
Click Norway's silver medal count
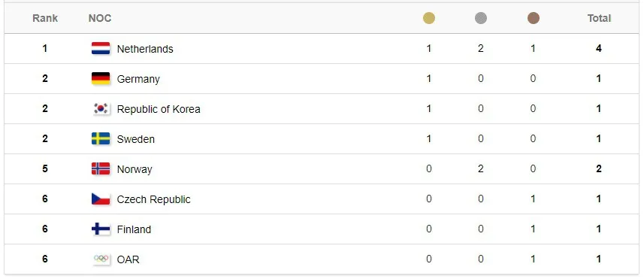pyautogui.click(x=480, y=169)
